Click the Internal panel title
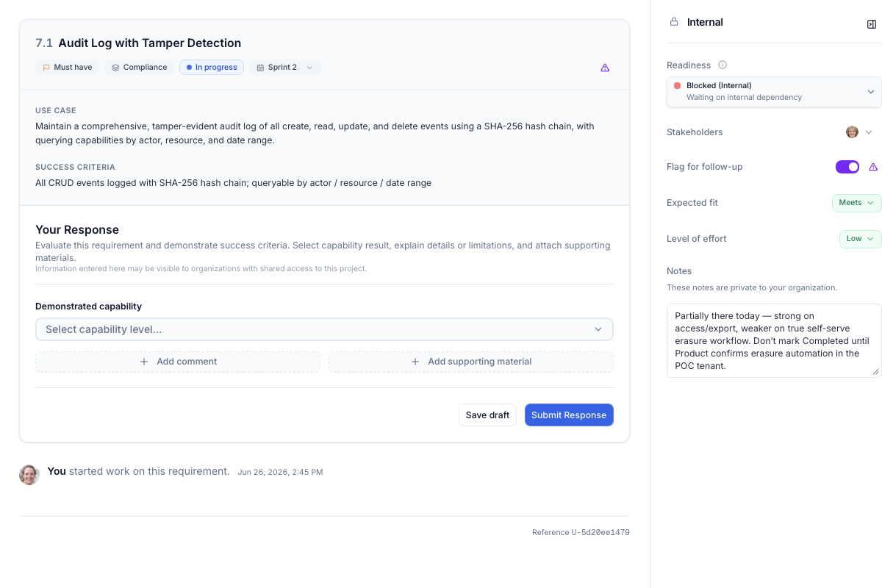This screenshot has height=588, width=882. click(x=705, y=22)
